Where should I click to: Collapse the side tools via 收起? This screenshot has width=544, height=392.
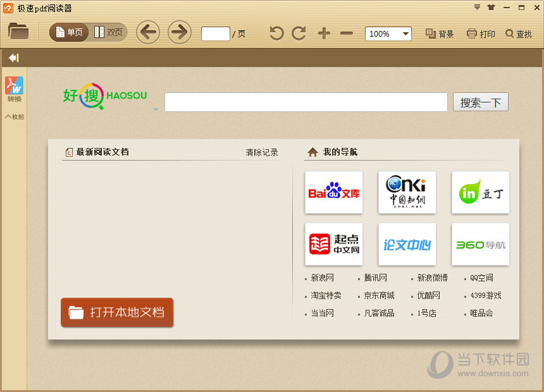[x=15, y=117]
